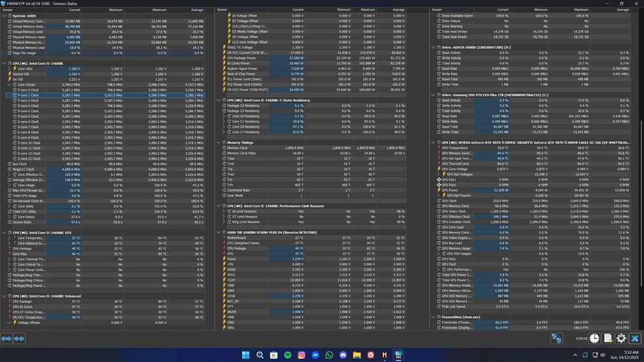Open the remote network computers icon
The width and height of the screenshot is (644, 362).
pyautogui.click(x=556, y=338)
